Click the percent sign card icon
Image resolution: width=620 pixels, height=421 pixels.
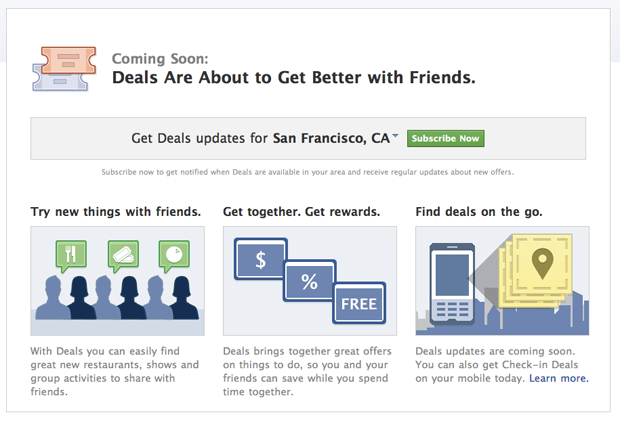[x=309, y=282]
